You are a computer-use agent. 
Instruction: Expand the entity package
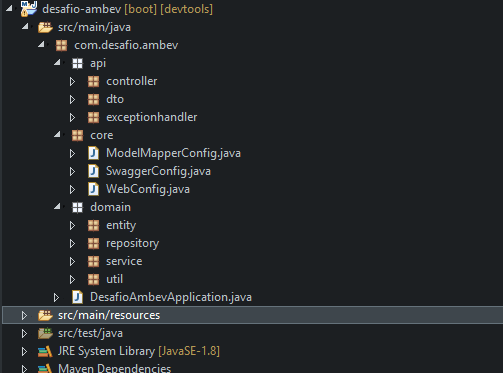72,225
